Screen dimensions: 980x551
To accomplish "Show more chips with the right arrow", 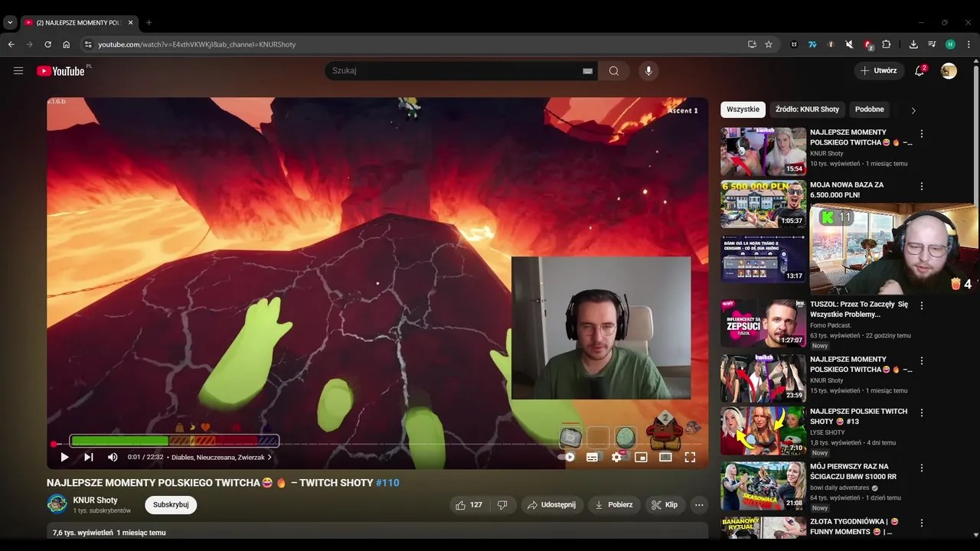I will [913, 110].
